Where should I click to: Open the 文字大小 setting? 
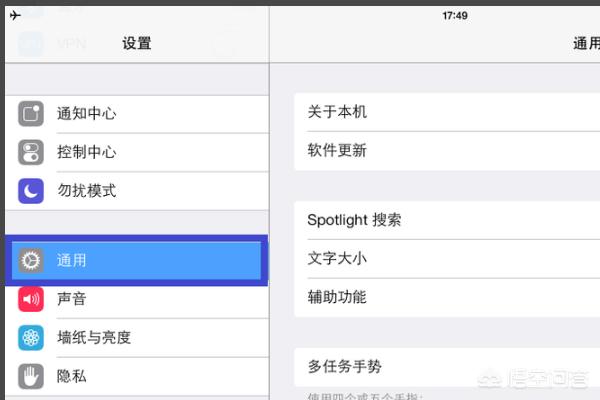point(337,258)
